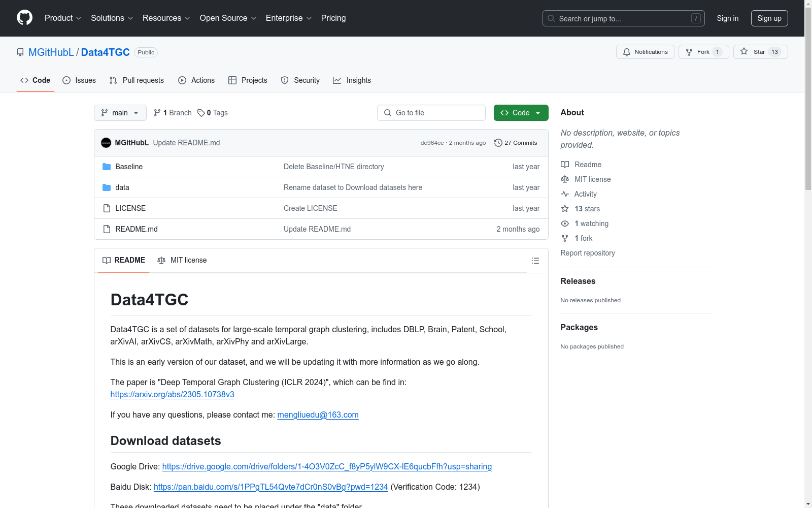Image resolution: width=812 pixels, height=508 pixels.
Task: Open the data folder icon
Action: coord(107,187)
